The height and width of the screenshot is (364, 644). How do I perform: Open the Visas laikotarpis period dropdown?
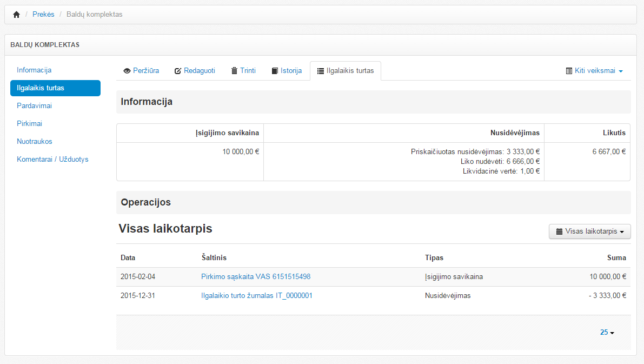pos(589,231)
